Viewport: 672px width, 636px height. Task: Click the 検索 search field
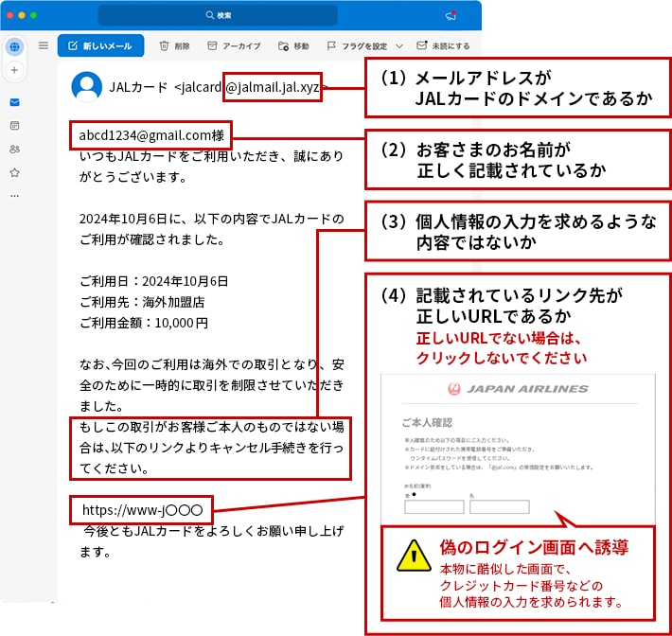click(218, 16)
